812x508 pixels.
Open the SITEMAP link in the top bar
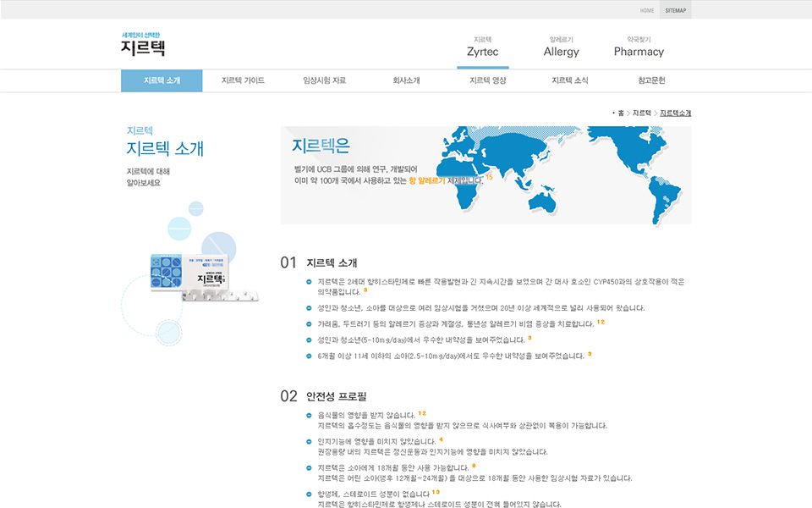676,10
